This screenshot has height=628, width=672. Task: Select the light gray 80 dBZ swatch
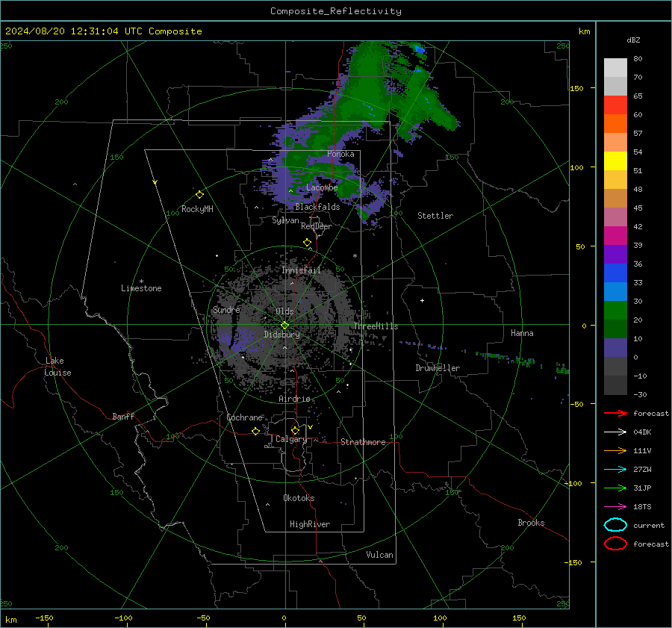pyautogui.click(x=615, y=67)
